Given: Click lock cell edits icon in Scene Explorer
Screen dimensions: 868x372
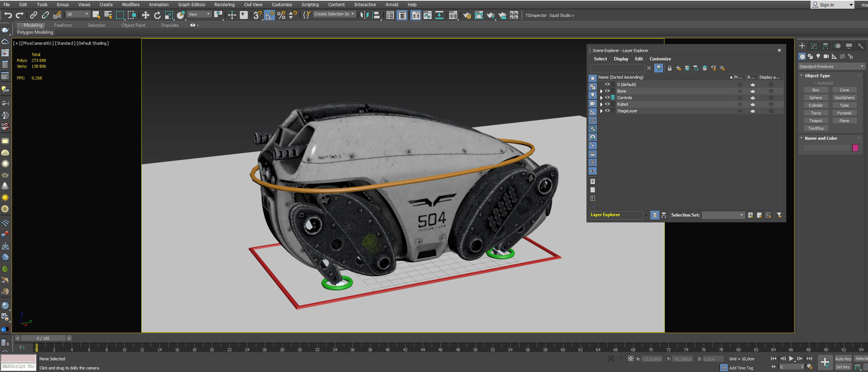Looking at the screenshot, I should (x=670, y=68).
